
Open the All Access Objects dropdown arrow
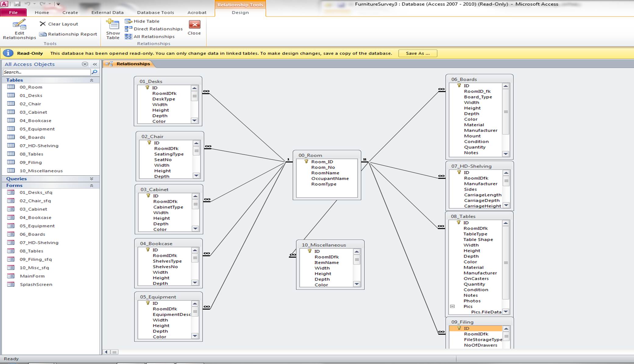pyautogui.click(x=85, y=64)
